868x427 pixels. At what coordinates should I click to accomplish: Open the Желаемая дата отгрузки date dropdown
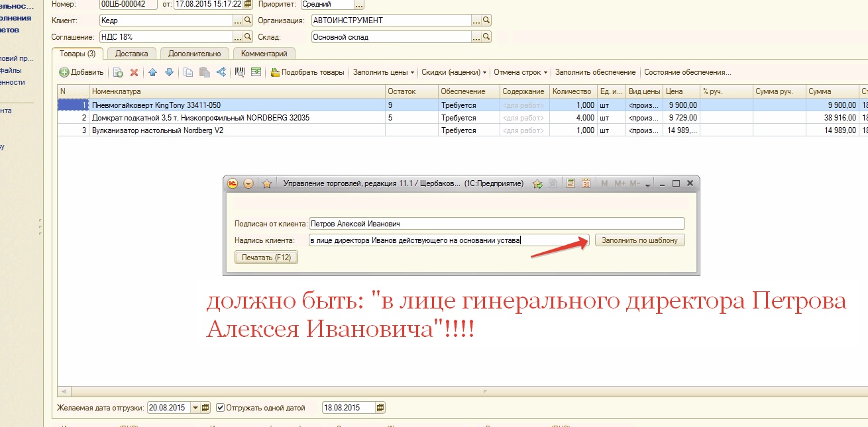[195, 407]
